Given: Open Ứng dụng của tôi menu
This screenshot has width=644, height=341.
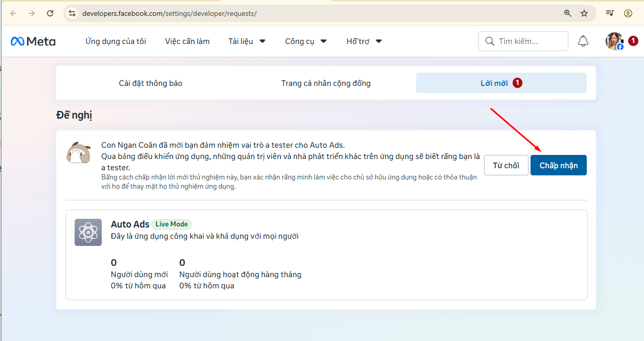Looking at the screenshot, I should pos(116,41).
